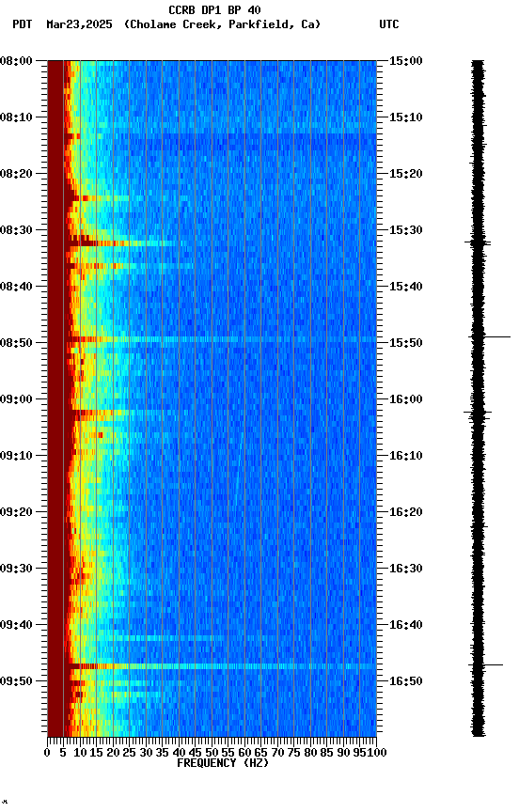Click the 08:10 PDT time label

pyautogui.click(x=16, y=117)
